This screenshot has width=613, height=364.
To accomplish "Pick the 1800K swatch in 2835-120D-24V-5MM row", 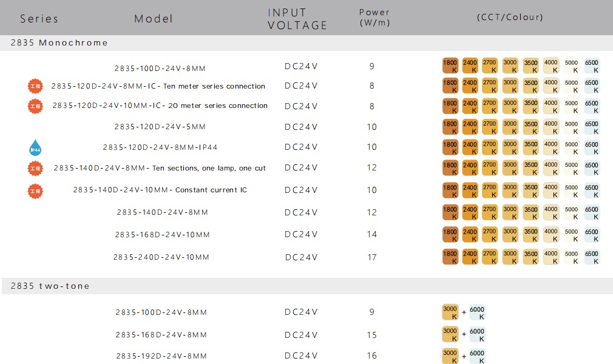I will pos(450,127).
